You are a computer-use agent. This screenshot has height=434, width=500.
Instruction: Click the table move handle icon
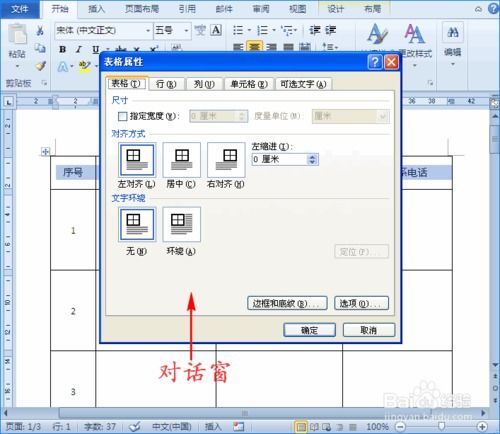point(45,152)
